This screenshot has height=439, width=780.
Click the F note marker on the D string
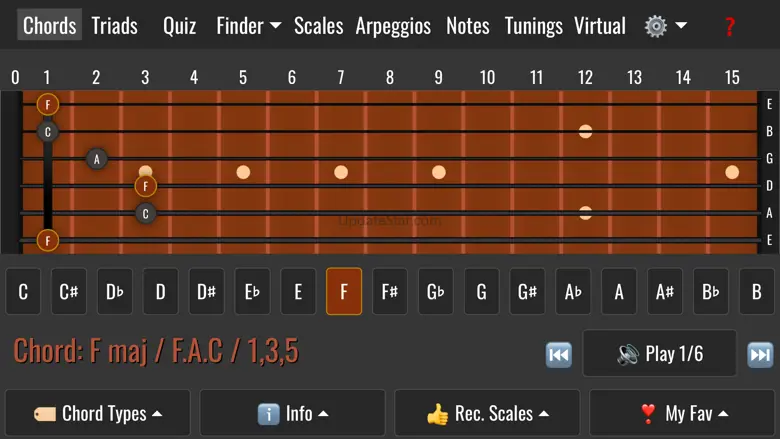click(146, 186)
